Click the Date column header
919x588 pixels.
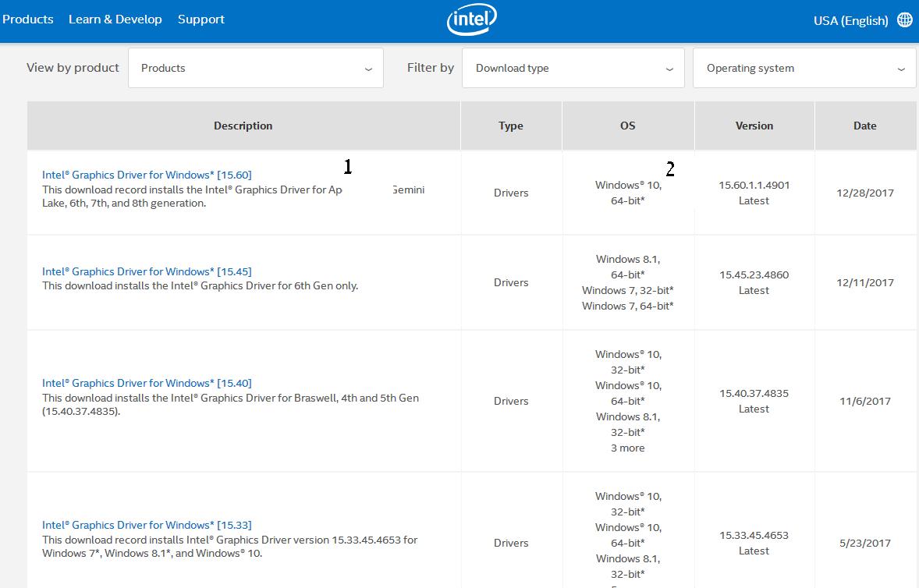tap(865, 126)
